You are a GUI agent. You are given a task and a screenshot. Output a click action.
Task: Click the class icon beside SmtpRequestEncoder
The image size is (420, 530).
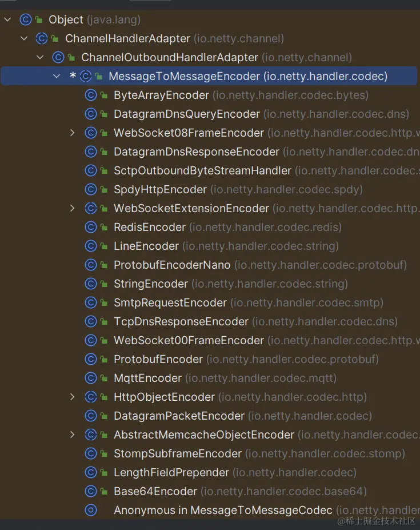tap(90, 302)
